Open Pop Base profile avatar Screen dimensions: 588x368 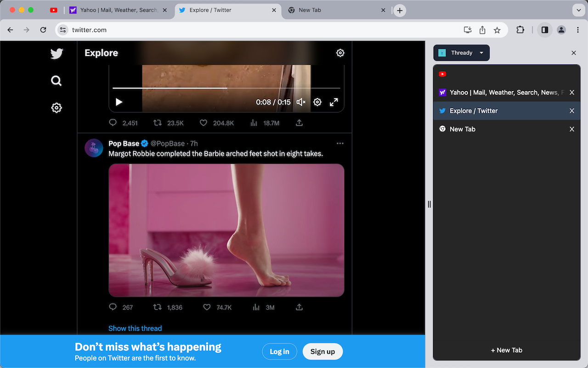[94, 148]
